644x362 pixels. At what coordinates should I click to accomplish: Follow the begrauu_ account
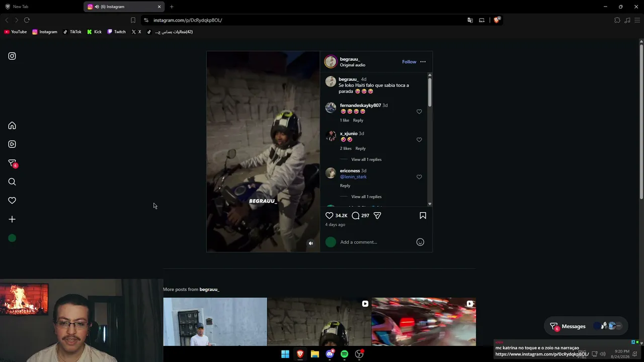click(409, 62)
